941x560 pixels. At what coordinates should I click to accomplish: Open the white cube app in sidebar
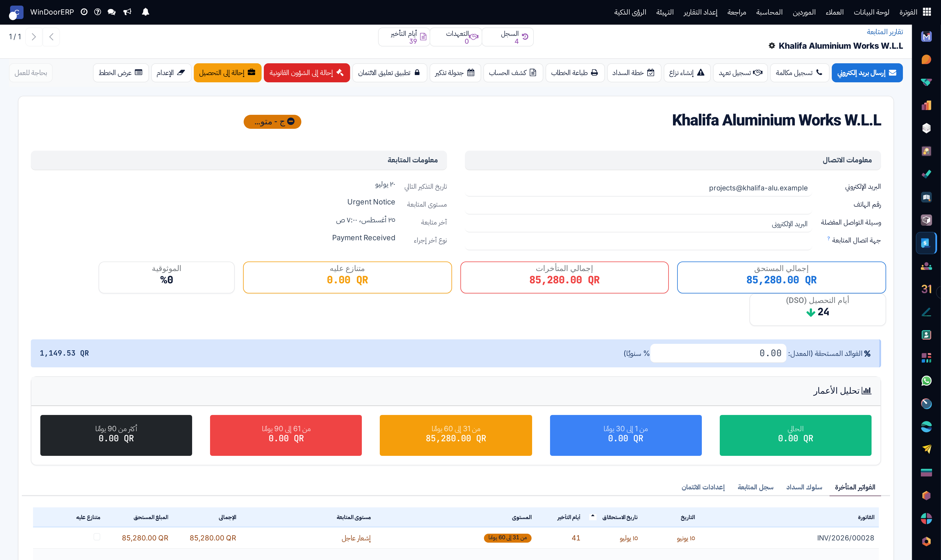click(926, 128)
